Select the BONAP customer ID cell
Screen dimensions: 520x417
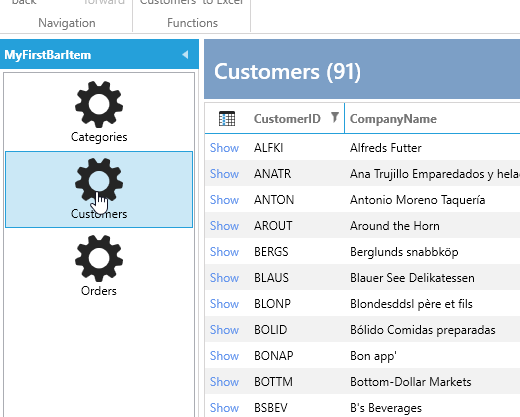point(274,356)
